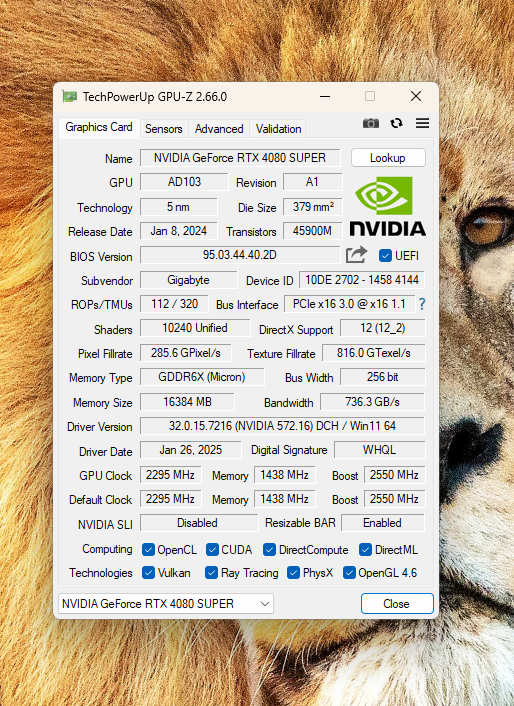This screenshot has width=514, height=706.
Task: Take a screenshot with the camera icon
Action: coord(371,123)
